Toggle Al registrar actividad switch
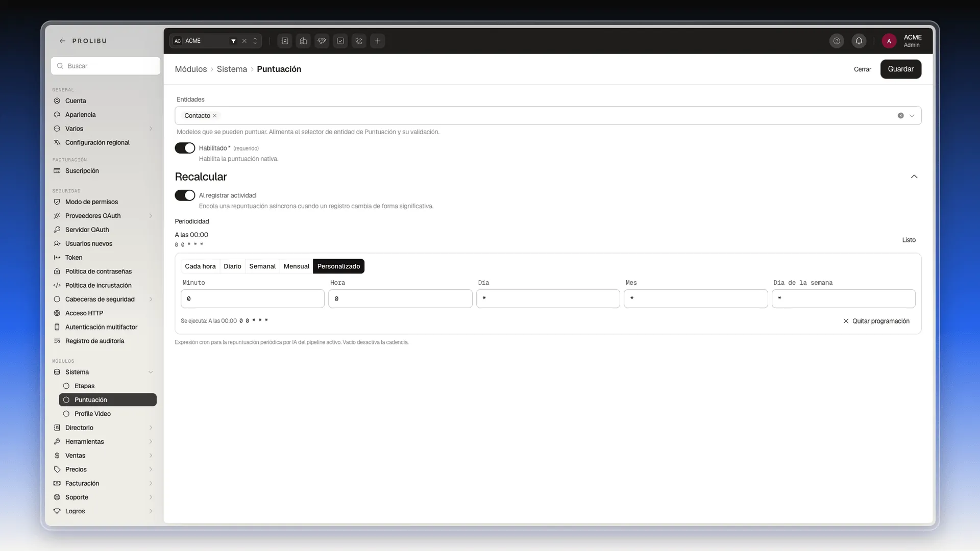The height and width of the screenshot is (551, 980). coord(185,195)
